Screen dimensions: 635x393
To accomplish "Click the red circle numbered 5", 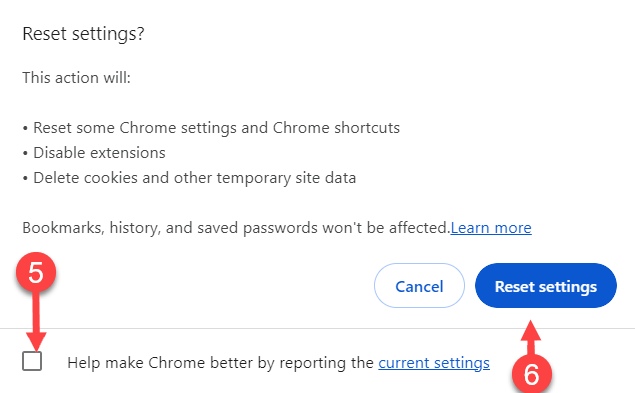I will [36, 272].
